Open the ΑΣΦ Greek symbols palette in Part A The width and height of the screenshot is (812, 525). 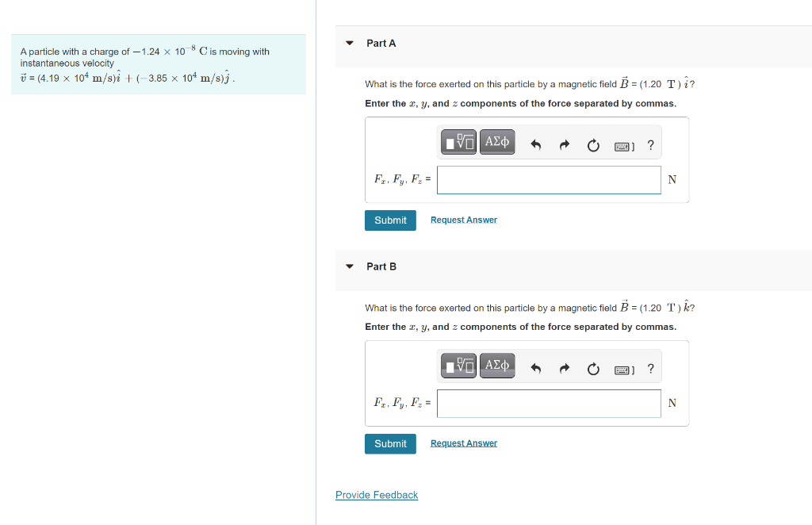pos(497,142)
